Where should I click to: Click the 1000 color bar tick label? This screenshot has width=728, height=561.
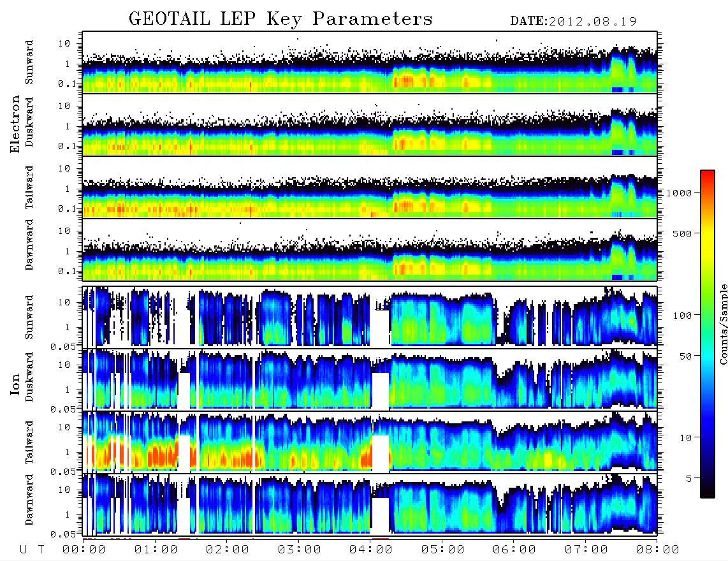[x=680, y=193]
